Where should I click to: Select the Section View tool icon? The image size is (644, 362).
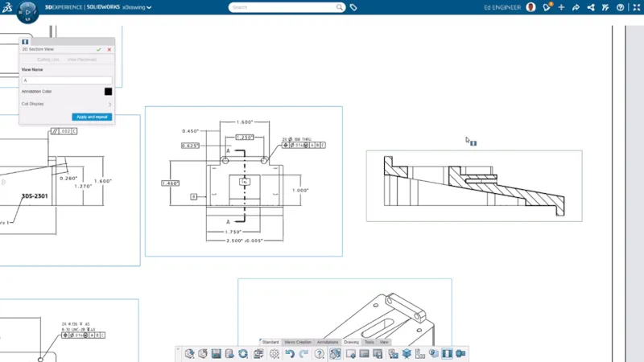(x=447, y=353)
